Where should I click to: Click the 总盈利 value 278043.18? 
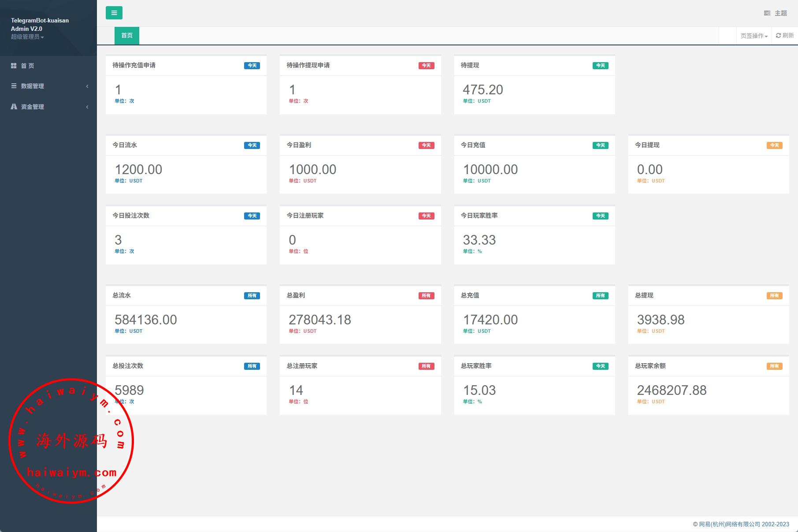coord(320,320)
